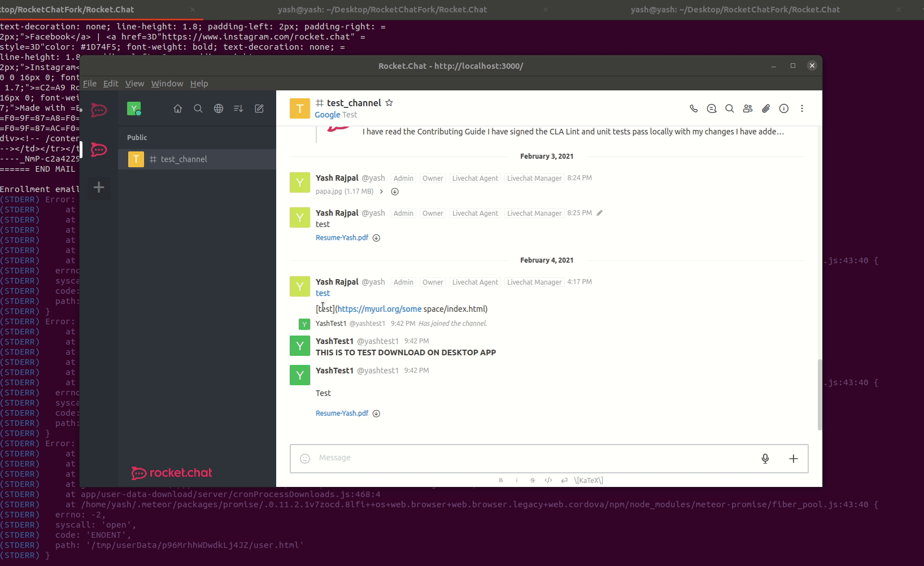The height and width of the screenshot is (566, 924).
Task: Open sidebar search magnifier icon
Action: tap(198, 108)
